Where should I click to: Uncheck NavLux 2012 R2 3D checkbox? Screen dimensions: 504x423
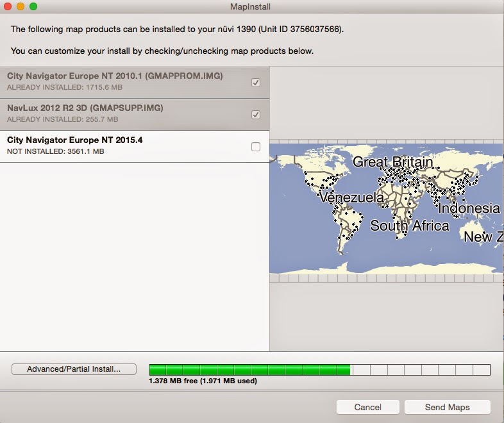point(256,115)
